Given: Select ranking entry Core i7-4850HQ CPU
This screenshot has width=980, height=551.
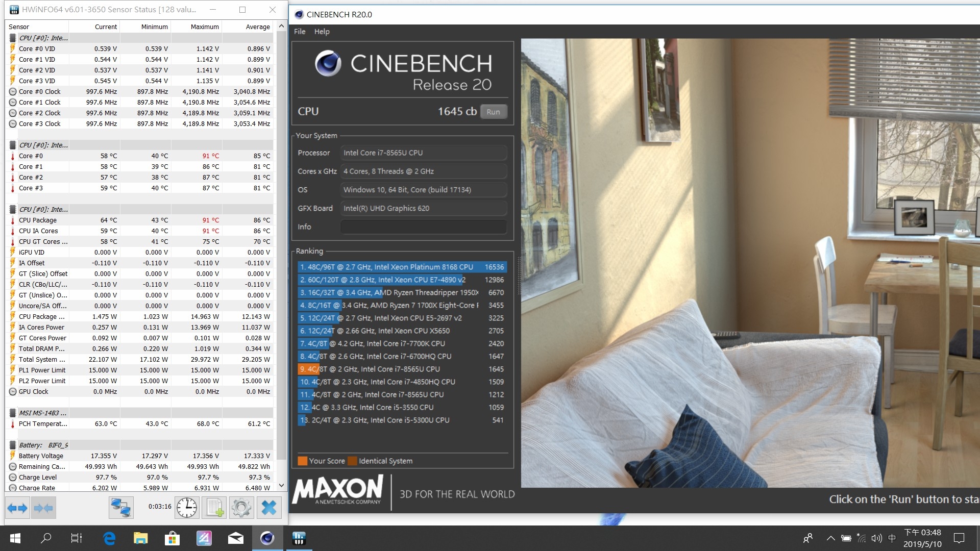Looking at the screenshot, I should (x=402, y=382).
